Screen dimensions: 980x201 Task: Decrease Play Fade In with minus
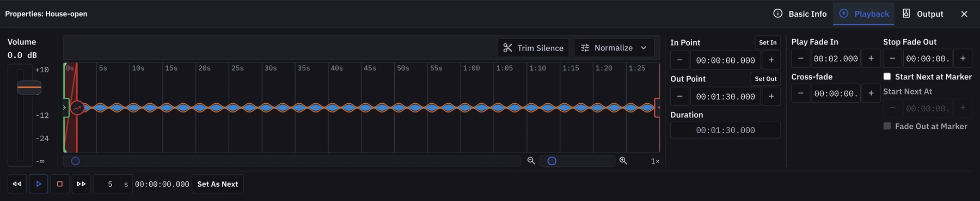[x=800, y=59]
